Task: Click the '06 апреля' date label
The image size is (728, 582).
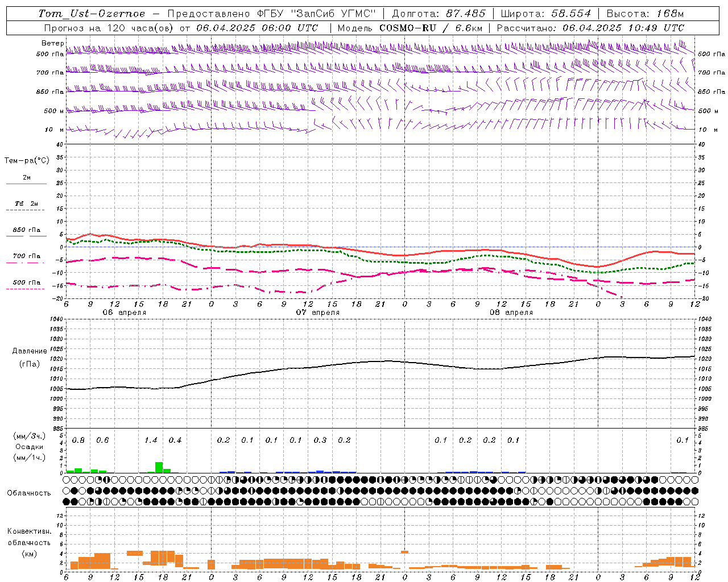Action: (x=124, y=313)
